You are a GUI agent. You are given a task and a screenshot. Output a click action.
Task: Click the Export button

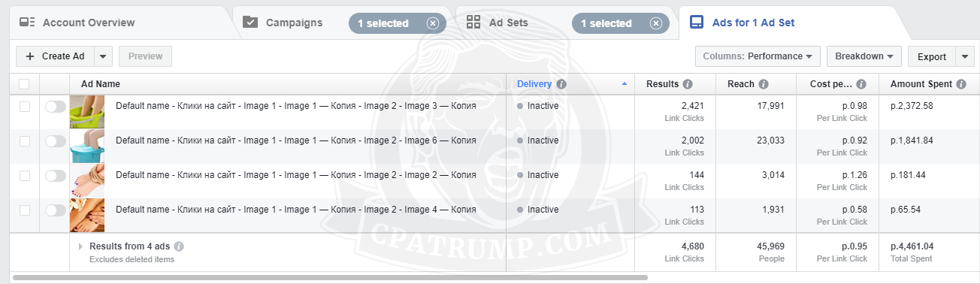click(x=932, y=56)
